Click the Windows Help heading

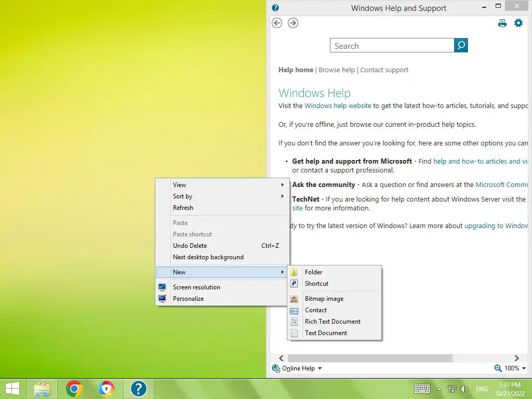pos(314,93)
